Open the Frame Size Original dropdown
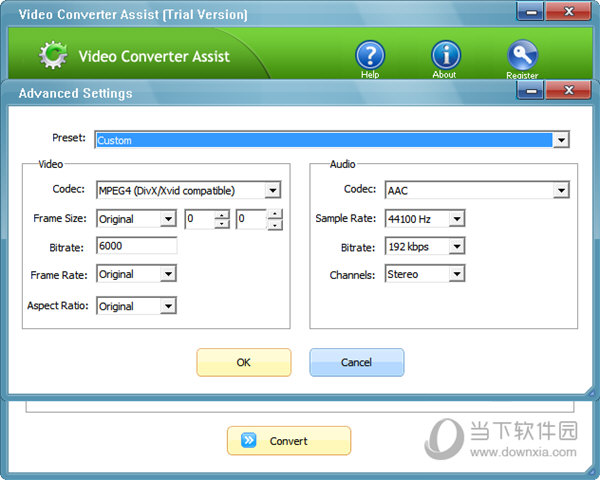Image resolution: width=600 pixels, height=480 pixels. pos(136,219)
